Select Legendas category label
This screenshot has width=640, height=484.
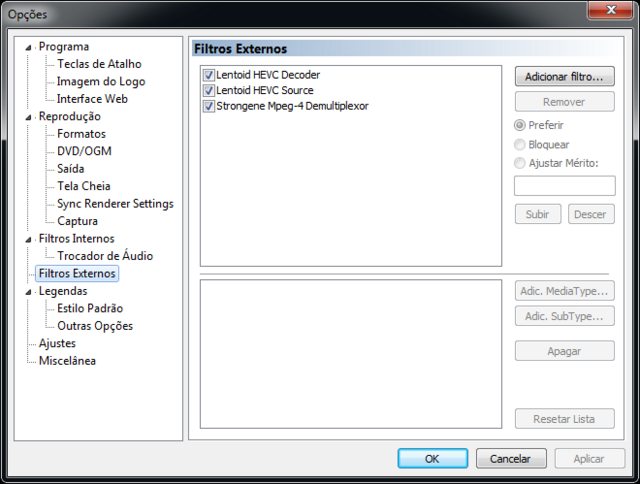tap(63, 291)
